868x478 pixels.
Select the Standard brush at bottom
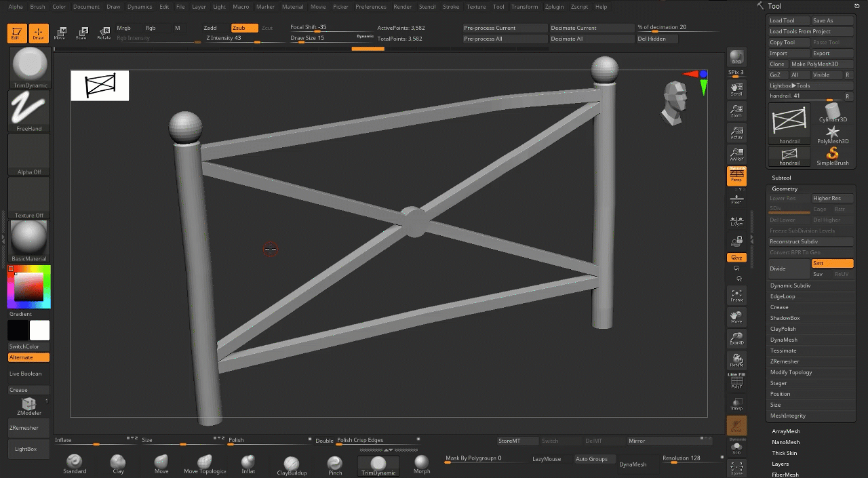[x=75, y=464]
